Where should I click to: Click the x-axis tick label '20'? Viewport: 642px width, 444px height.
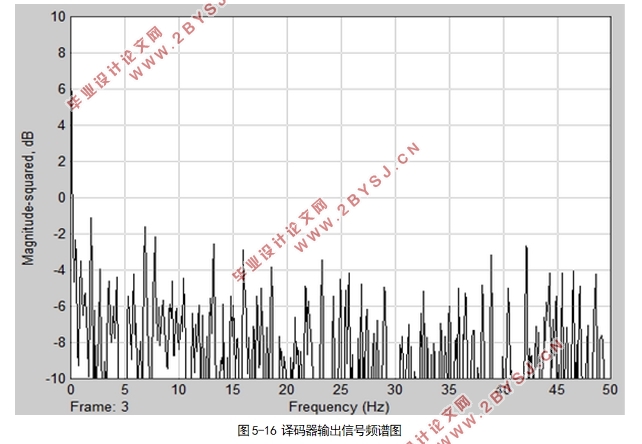click(287, 390)
